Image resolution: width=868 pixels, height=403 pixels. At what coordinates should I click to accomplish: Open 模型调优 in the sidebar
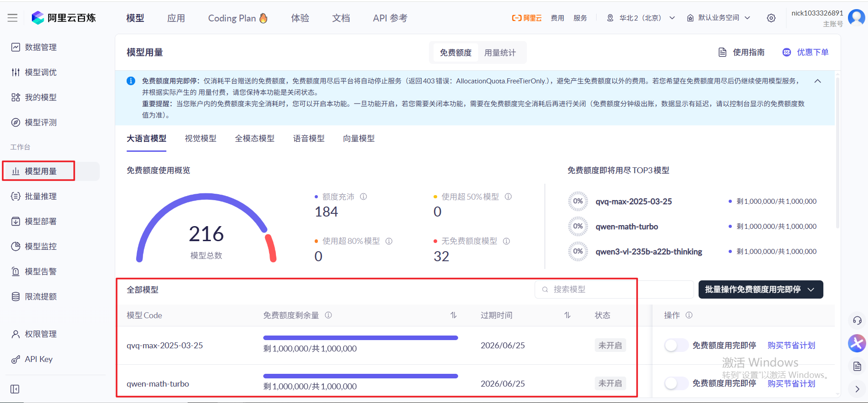point(34,72)
